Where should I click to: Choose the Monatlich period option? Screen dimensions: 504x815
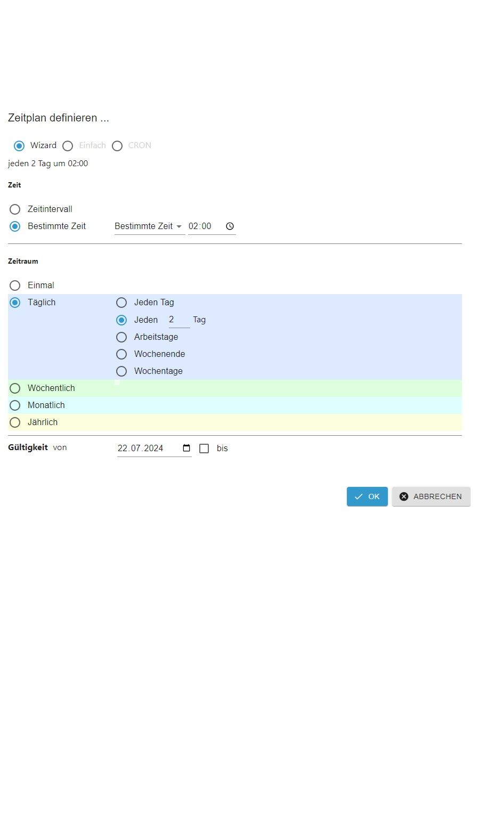(15, 405)
